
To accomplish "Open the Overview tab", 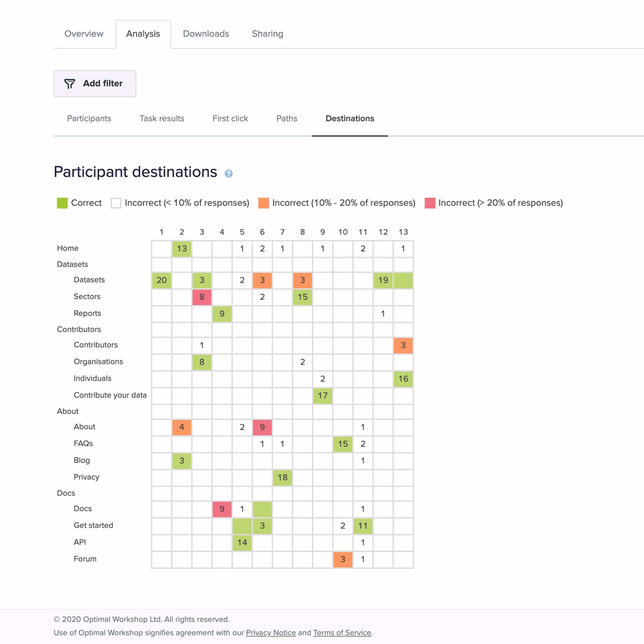I will (x=84, y=34).
